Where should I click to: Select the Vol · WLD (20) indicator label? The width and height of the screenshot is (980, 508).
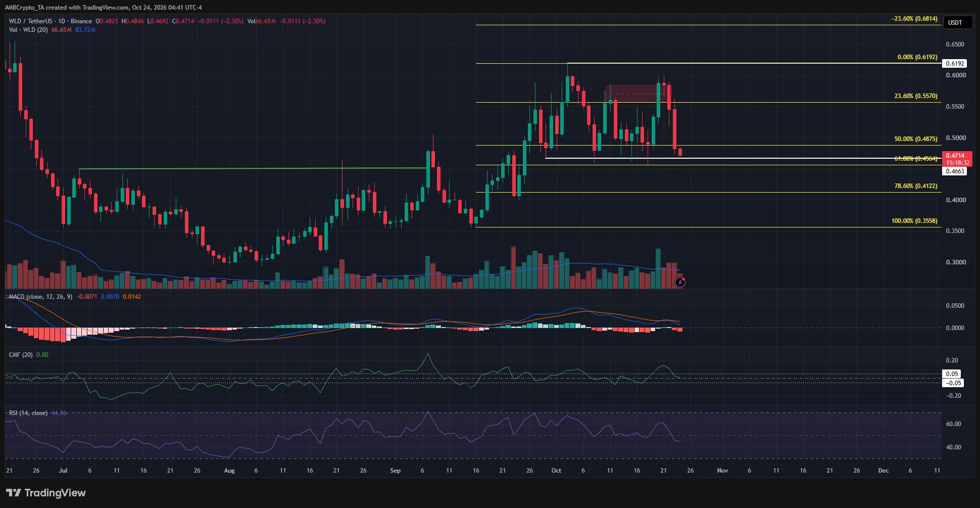click(28, 30)
